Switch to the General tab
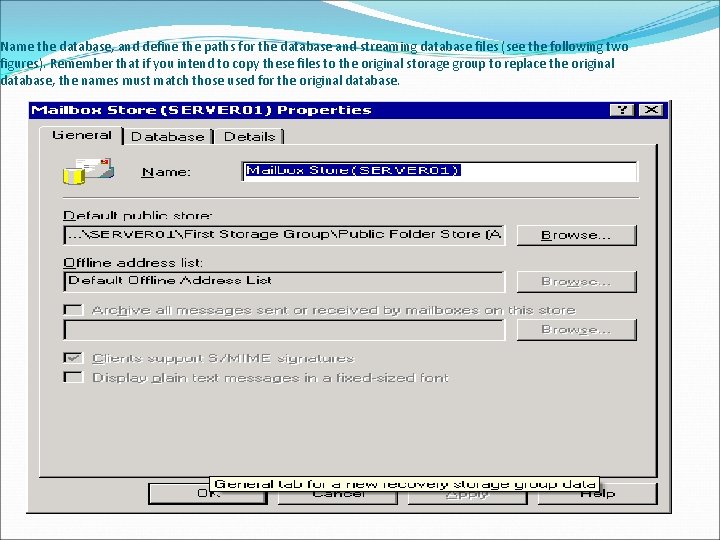The height and width of the screenshot is (540, 720). click(x=82, y=135)
